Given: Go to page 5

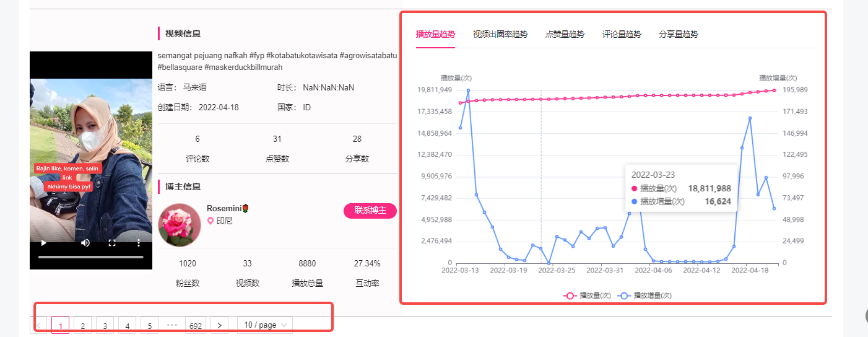Looking at the screenshot, I should coord(149,325).
